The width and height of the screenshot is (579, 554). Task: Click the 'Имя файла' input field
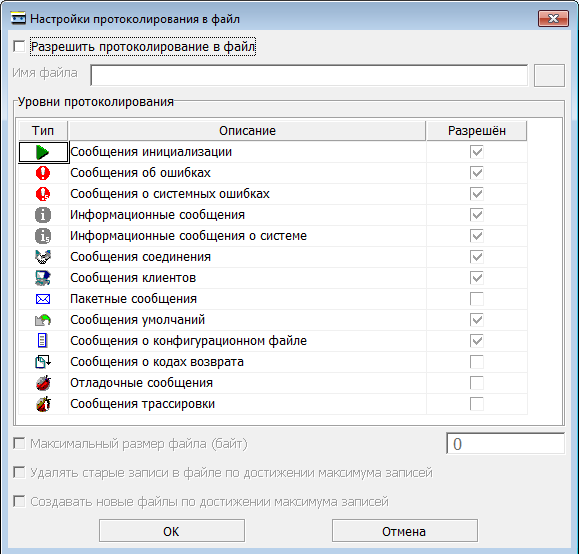[x=309, y=75]
